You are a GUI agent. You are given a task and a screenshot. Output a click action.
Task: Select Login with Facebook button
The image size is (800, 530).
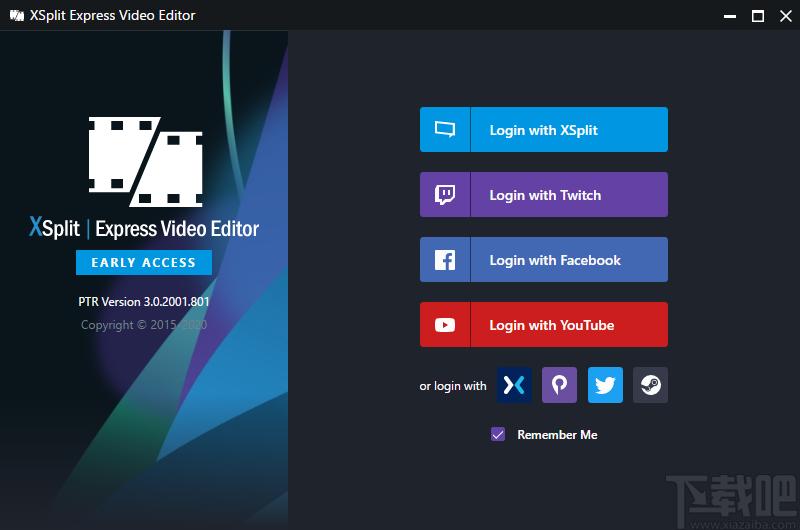[544, 260]
